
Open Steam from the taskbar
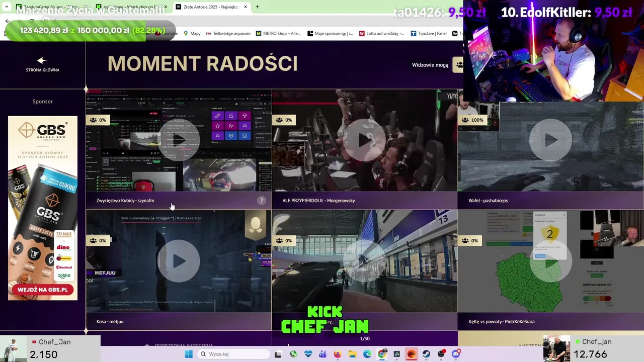(x=426, y=354)
